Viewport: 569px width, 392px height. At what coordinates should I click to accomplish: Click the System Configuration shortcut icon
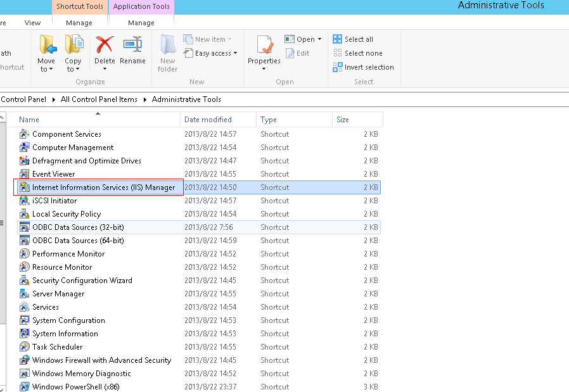pos(24,320)
